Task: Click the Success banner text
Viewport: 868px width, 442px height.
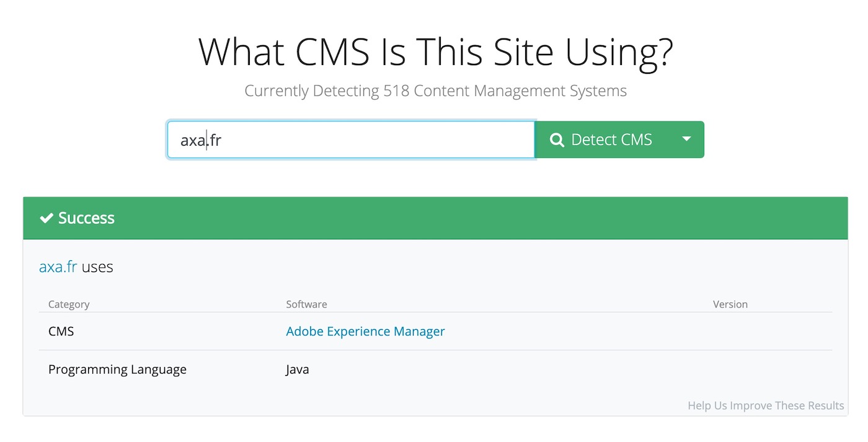Action: tap(86, 218)
